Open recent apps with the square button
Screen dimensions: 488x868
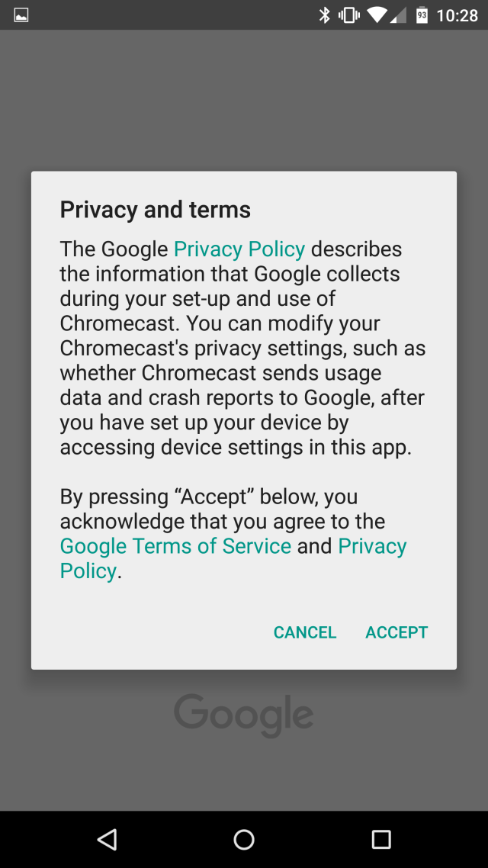tap(380, 840)
